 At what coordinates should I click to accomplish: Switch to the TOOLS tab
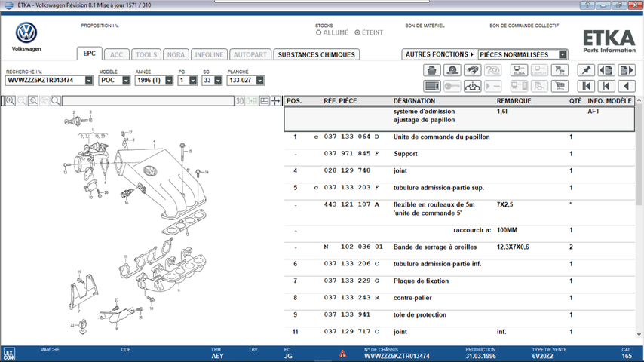[x=146, y=54]
